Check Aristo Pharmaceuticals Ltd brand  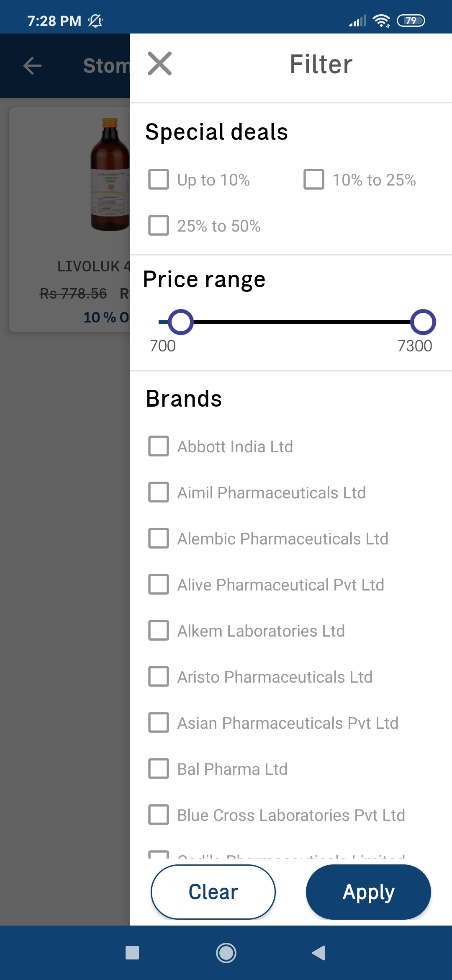[159, 676]
